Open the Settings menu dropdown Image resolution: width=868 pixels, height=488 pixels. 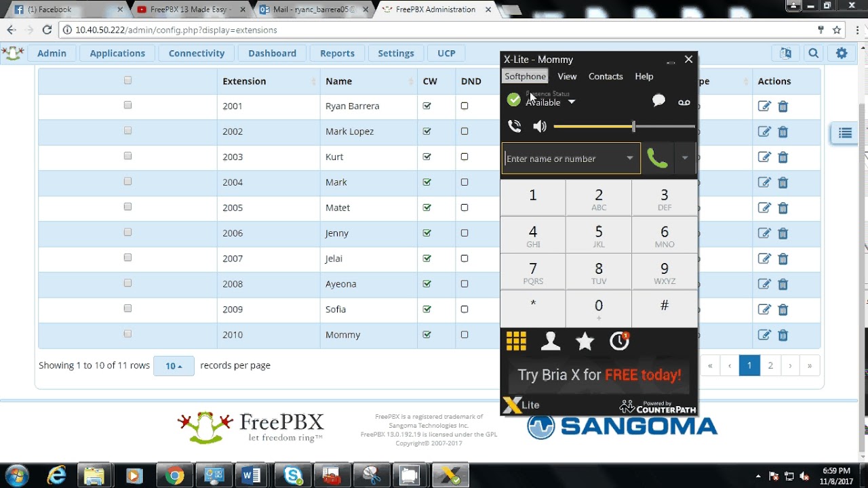[x=396, y=54]
